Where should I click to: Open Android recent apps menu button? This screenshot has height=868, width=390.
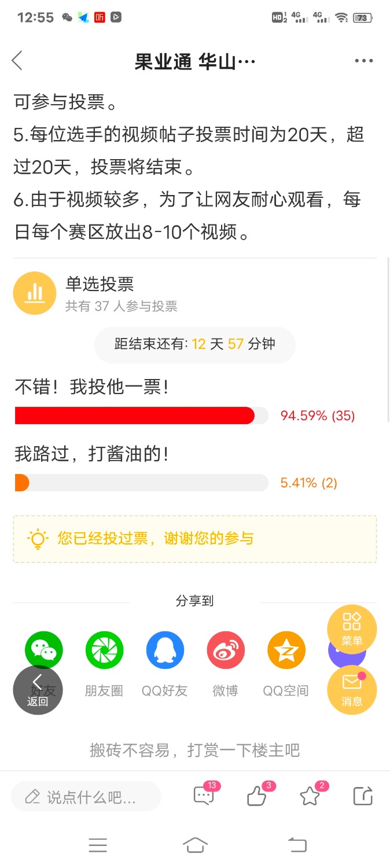[98, 845]
